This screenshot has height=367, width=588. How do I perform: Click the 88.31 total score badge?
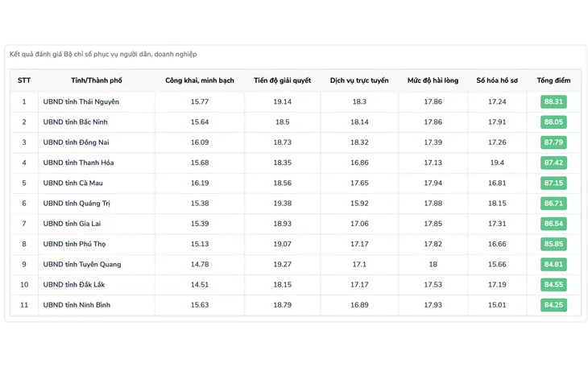click(553, 101)
